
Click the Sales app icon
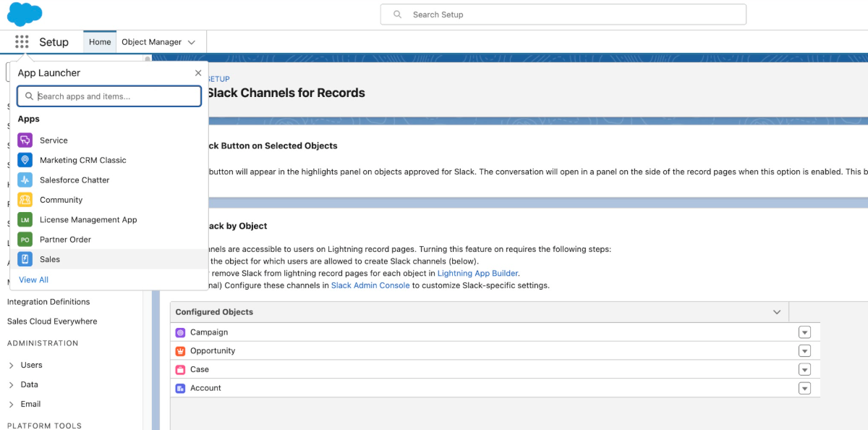[x=25, y=259]
